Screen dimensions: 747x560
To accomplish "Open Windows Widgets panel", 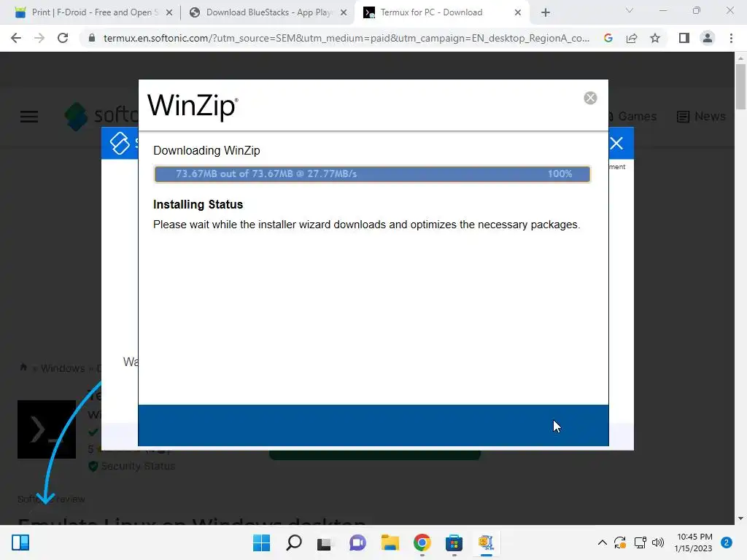I will point(20,542).
